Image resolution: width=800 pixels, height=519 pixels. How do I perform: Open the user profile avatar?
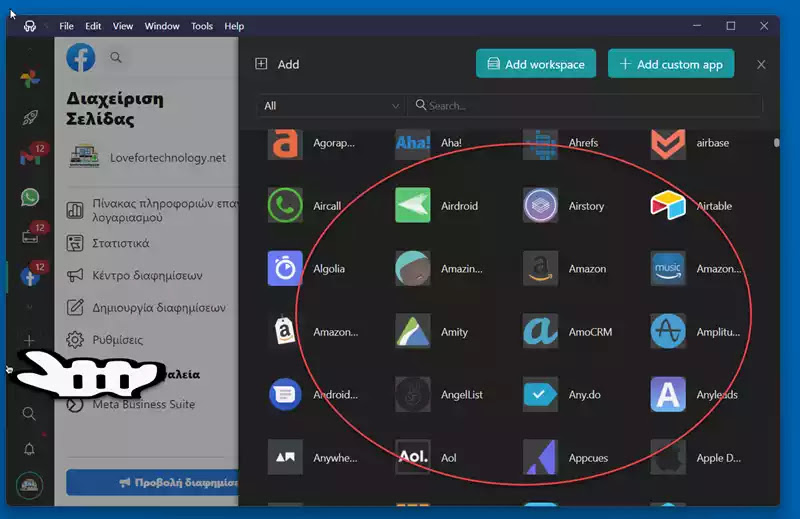coord(29,485)
